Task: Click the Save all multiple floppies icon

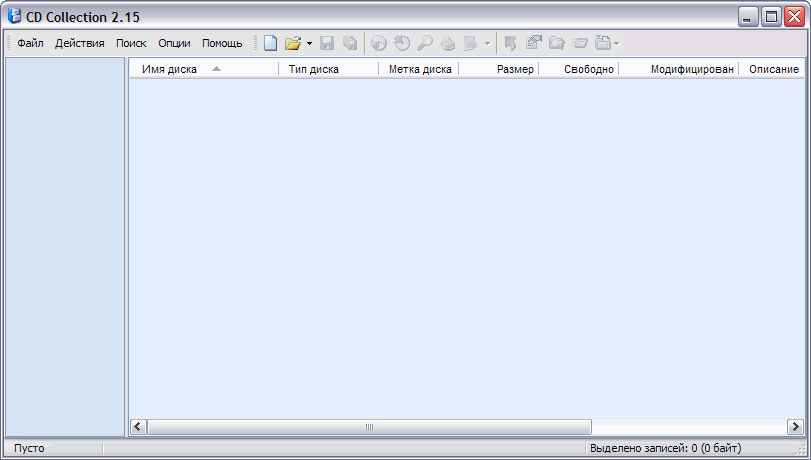Action: tap(350, 43)
